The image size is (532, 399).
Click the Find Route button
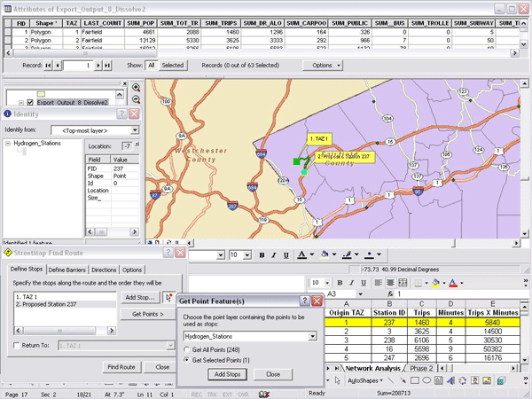121,367
